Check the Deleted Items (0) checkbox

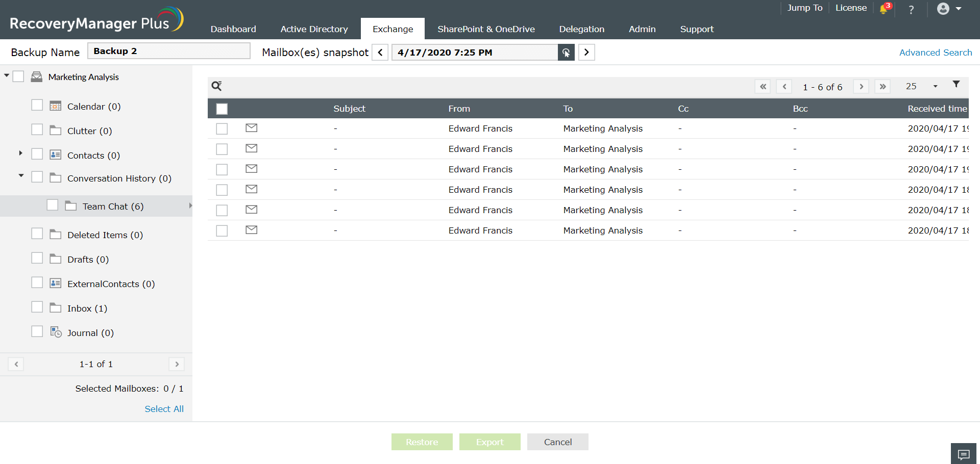coord(37,234)
